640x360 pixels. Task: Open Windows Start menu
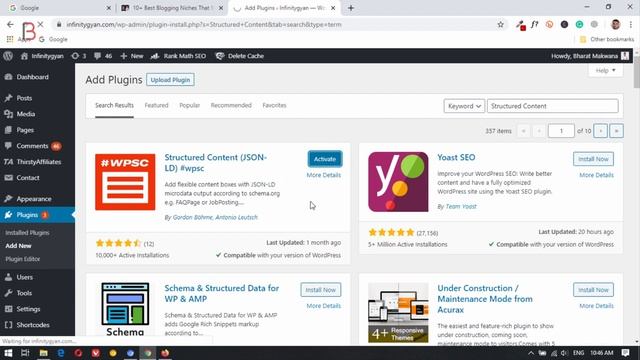(x=8, y=353)
